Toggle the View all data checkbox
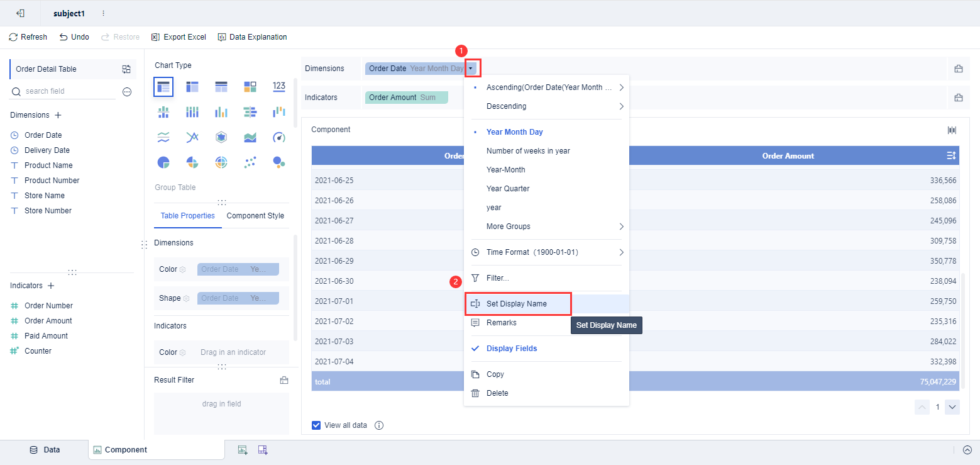 pos(316,425)
